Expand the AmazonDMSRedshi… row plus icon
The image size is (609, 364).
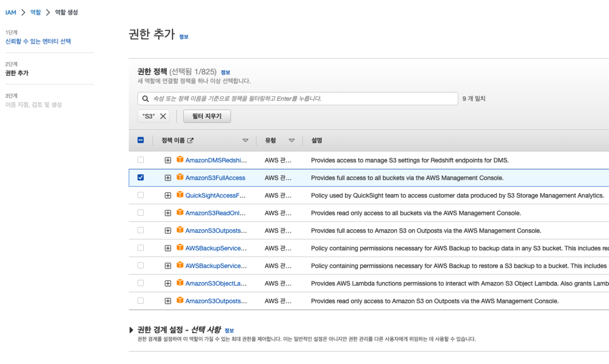click(168, 160)
